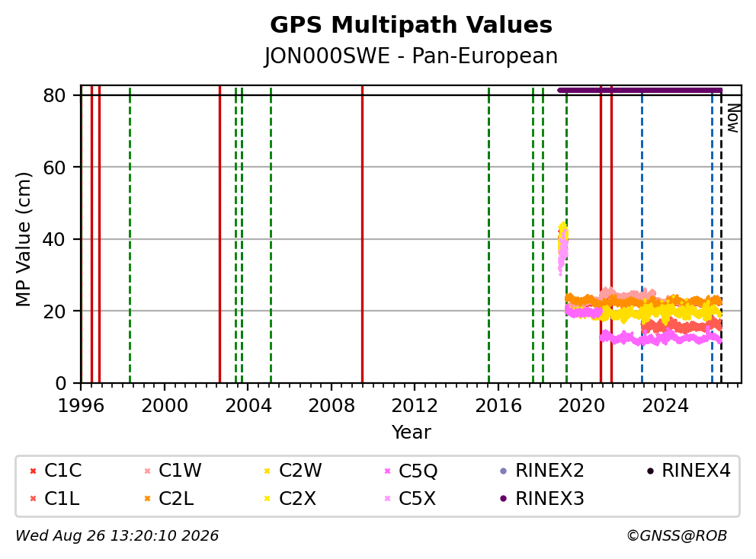Click the purple RINEX3 legend dot
Viewport: 756px width, 559px height.
pyautogui.click(x=504, y=499)
